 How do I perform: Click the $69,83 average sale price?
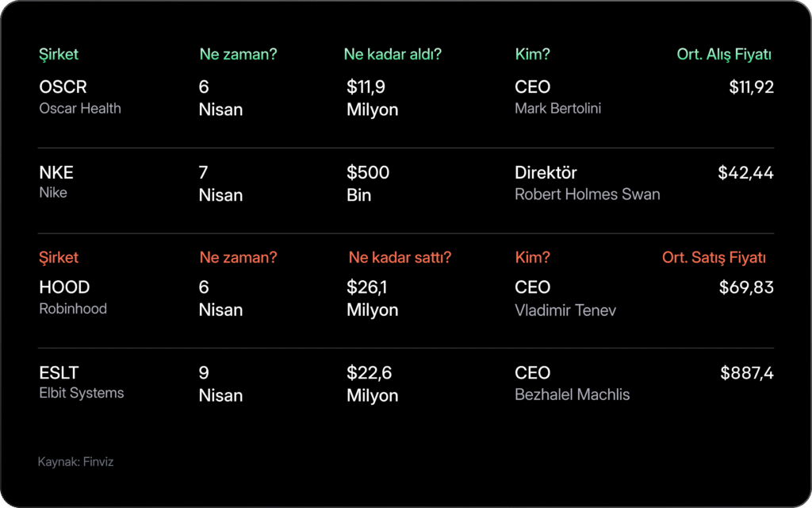tap(746, 287)
